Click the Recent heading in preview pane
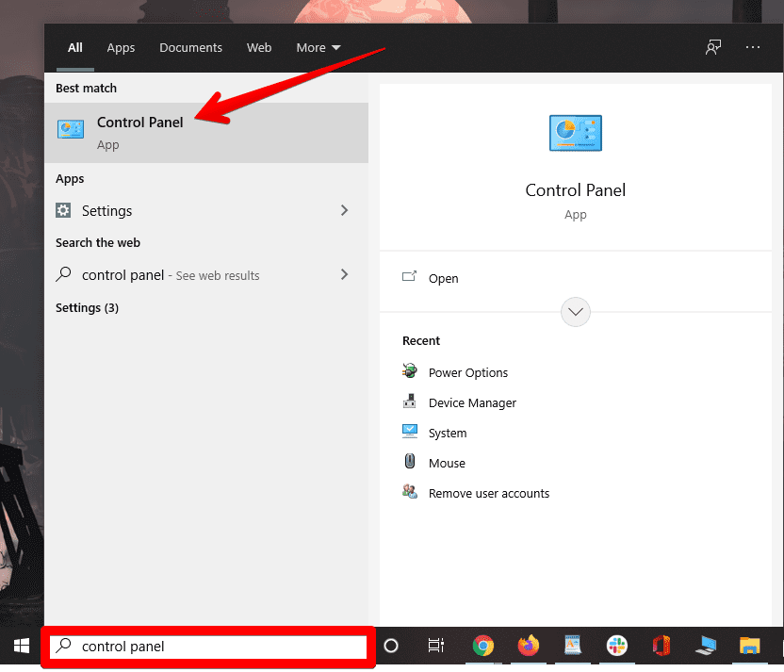This screenshot has height=672, width=784. 421,340
